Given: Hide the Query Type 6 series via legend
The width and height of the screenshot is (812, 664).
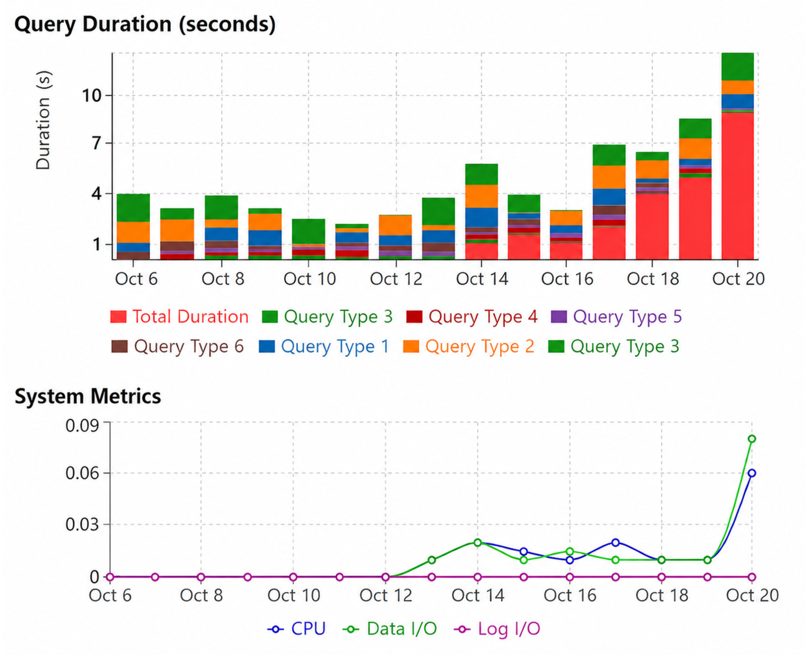Looking at the screenshot, I should tap(178, 347).
